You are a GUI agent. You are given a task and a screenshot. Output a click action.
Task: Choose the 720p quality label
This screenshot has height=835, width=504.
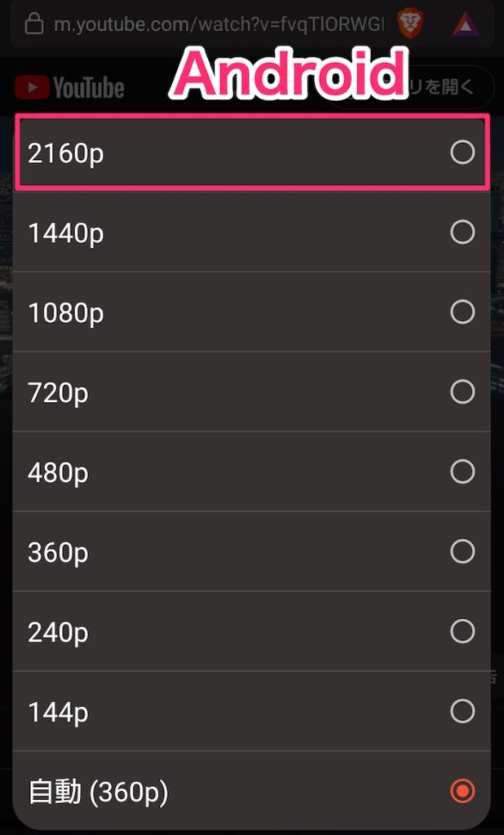click(x=58, y=394)
